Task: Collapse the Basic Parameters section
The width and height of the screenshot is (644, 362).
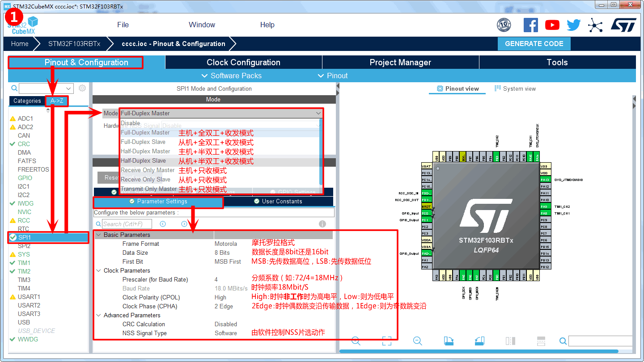Action: point(98,235)
